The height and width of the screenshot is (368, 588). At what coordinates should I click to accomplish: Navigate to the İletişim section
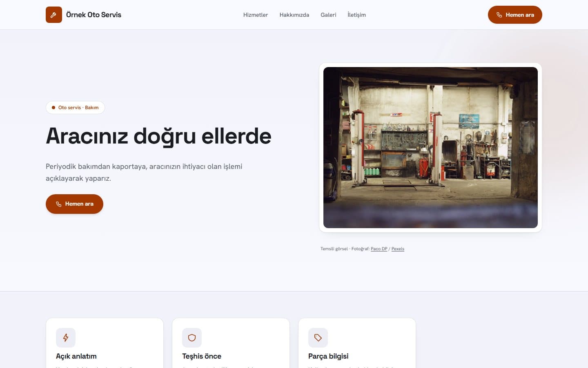tap(356, 15)
